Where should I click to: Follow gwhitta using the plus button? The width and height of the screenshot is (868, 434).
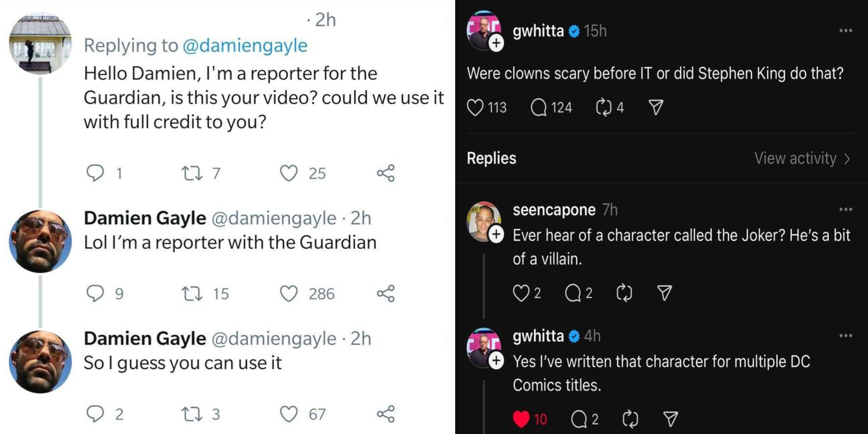coord(496,42)
